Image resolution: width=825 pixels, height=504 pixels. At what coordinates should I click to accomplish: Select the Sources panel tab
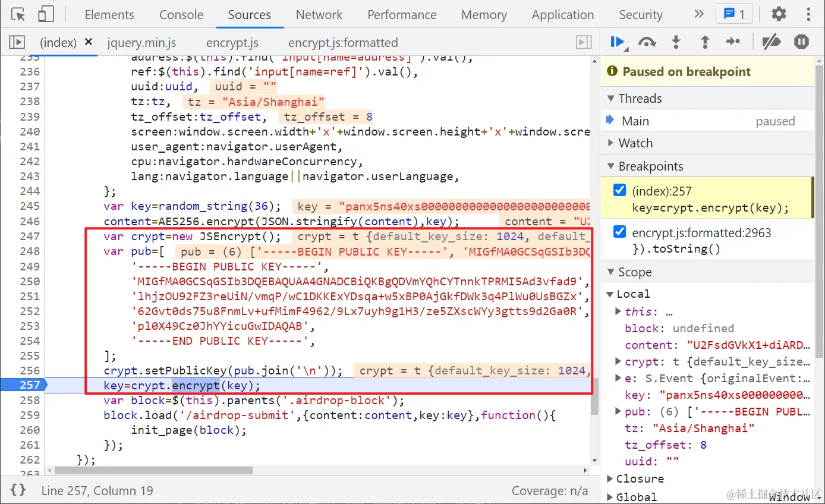click(x=249, y=15)
